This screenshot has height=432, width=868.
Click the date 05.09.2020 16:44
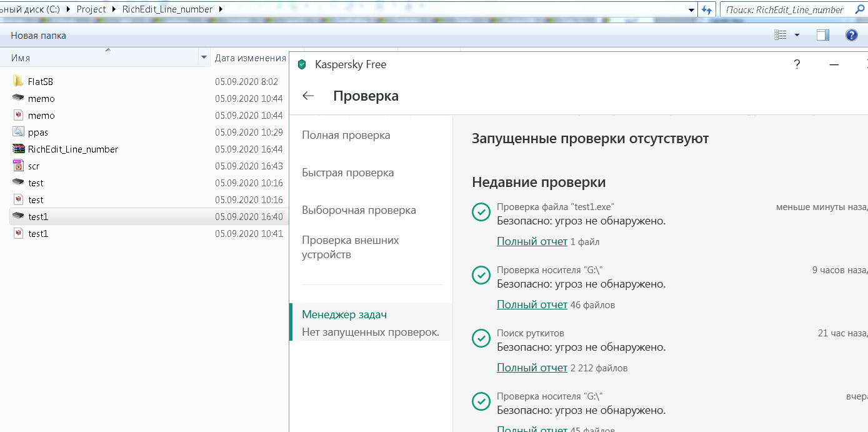tap(249, 149)
